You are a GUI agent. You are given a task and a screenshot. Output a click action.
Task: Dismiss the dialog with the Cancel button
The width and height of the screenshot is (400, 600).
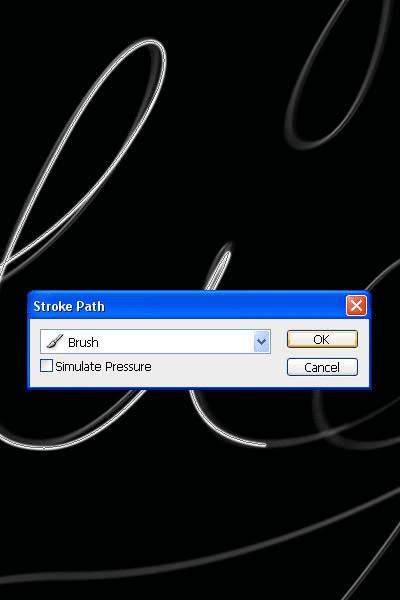tap(322, 367)
